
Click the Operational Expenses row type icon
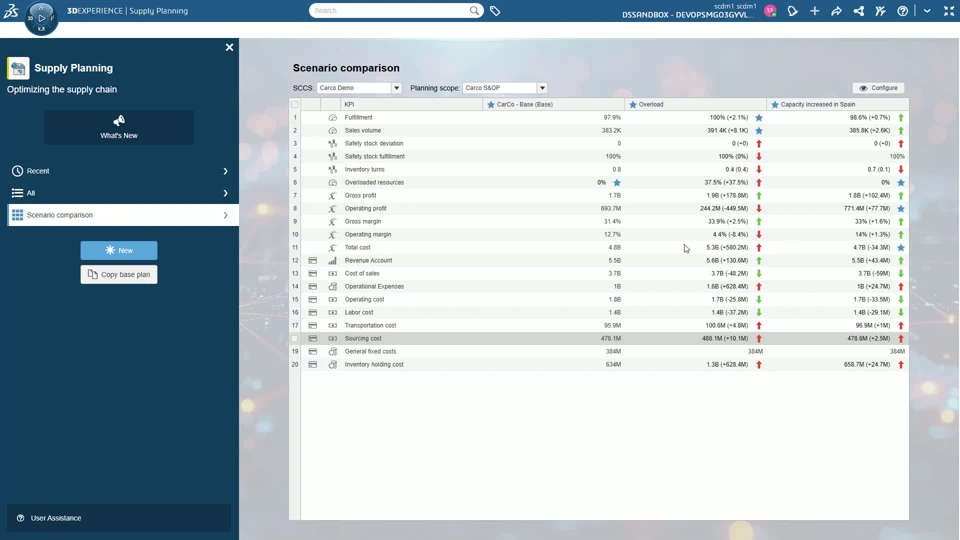(x=332, y=287)
